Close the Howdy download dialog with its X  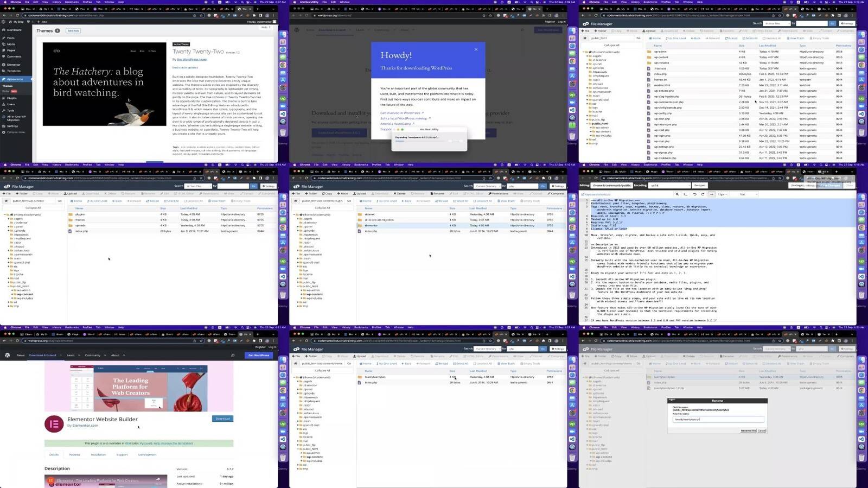[476, 49]
